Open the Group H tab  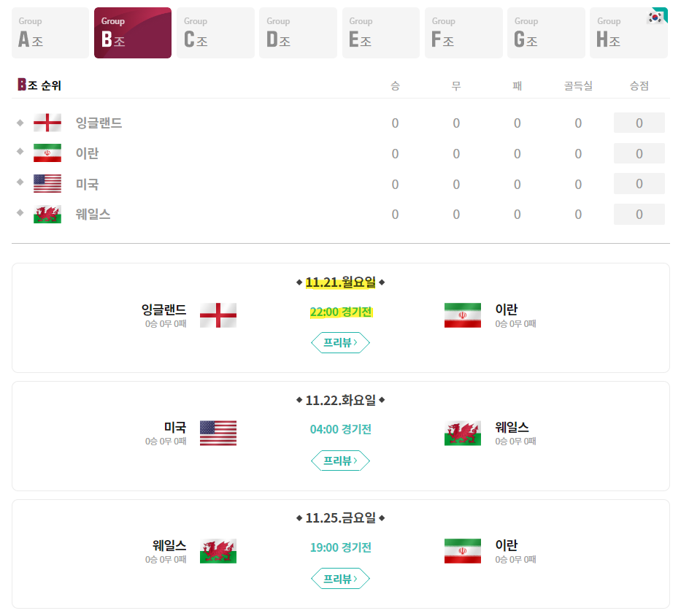point(628,32)
